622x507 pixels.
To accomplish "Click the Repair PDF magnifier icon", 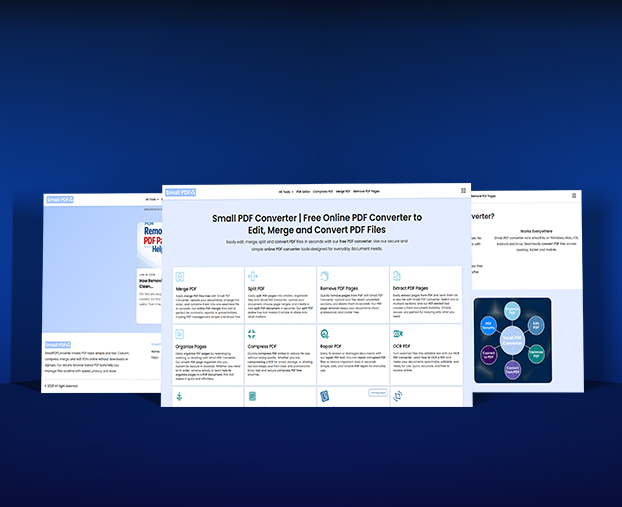I will coord(324,334).
